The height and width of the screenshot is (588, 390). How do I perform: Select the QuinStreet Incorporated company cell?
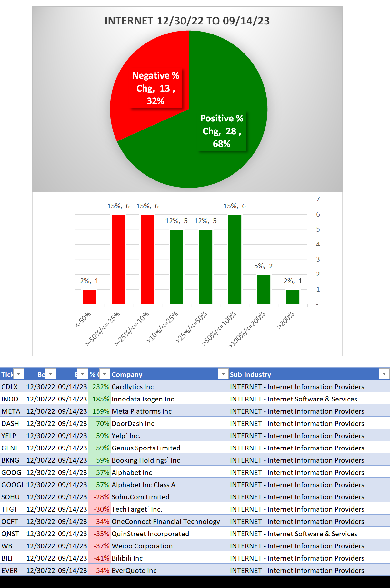pyautogui.click(x=169, y=534)
